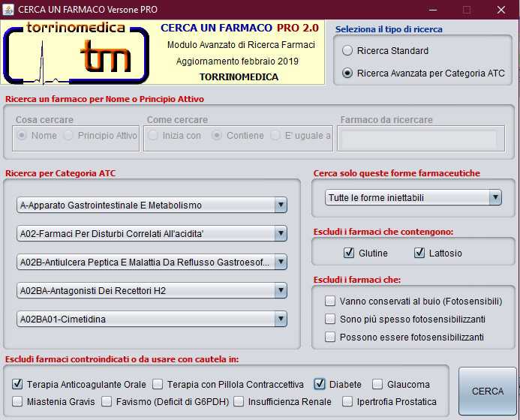The width and height of the screenshot is (520, 420).
Task: Minimize the CERCA UN FARMACO window
Action: (432, 10)
